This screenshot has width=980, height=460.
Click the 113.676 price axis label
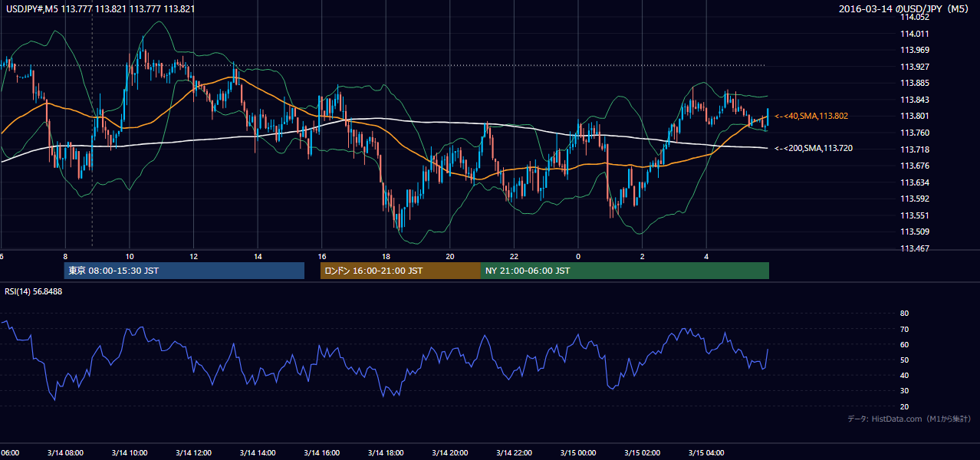(x=915, y=166)
